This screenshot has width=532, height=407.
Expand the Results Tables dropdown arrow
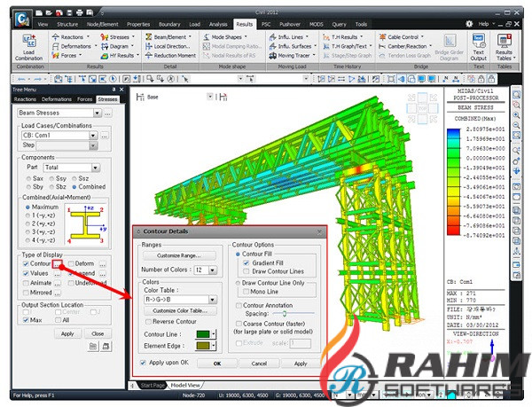point(514,58)
